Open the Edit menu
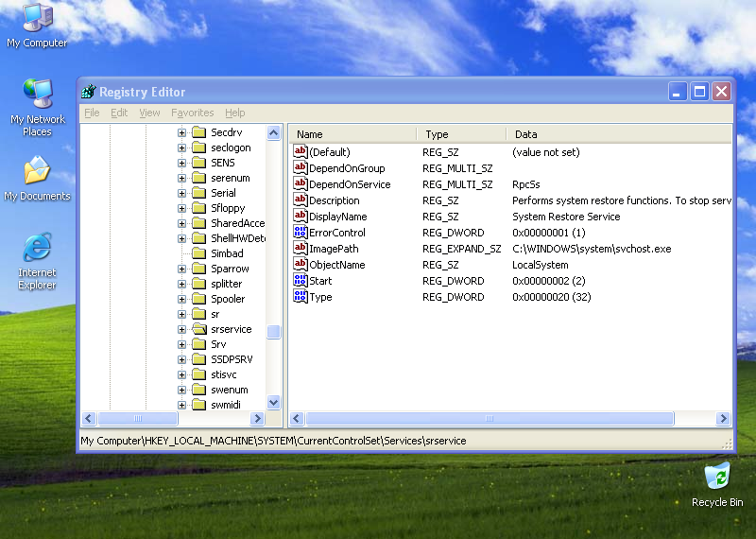Screen dimensions: 756x539 pos(119,113)
